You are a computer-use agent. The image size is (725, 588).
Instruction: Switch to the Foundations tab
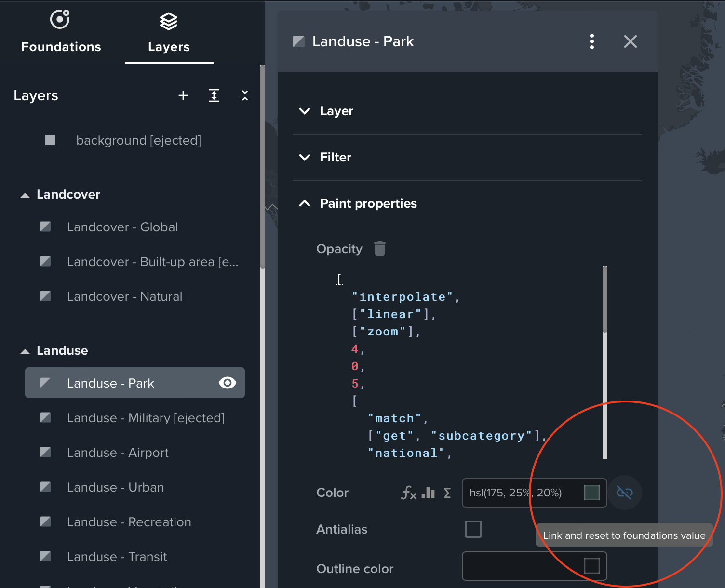pyautogui.click(x=61, y=33)
